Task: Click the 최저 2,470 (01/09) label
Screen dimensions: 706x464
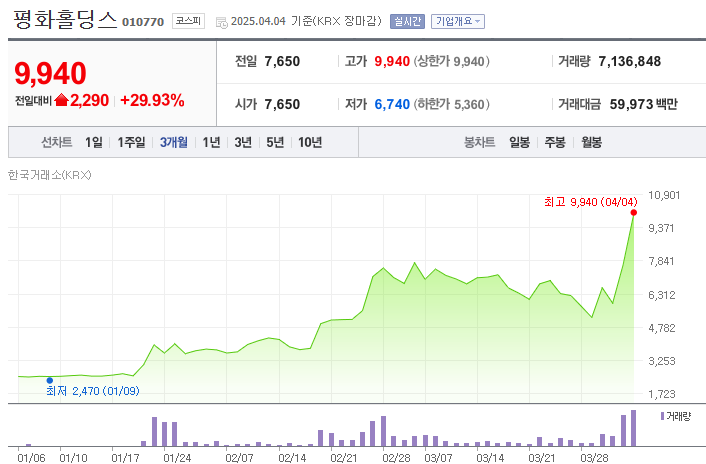Action: 93,391
